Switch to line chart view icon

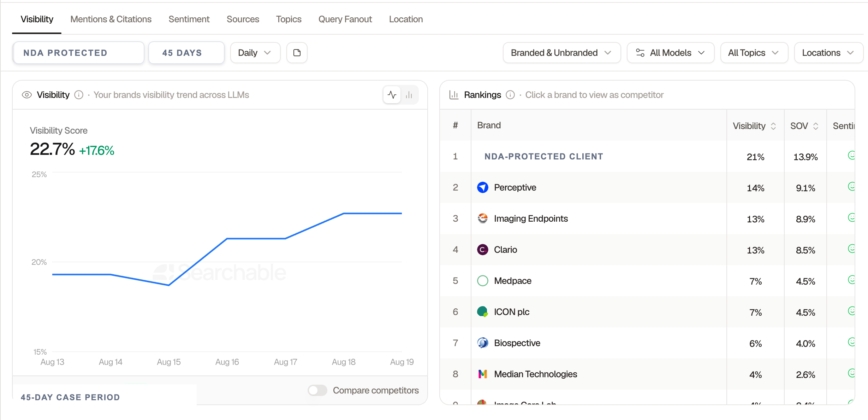tap(392, 95)
